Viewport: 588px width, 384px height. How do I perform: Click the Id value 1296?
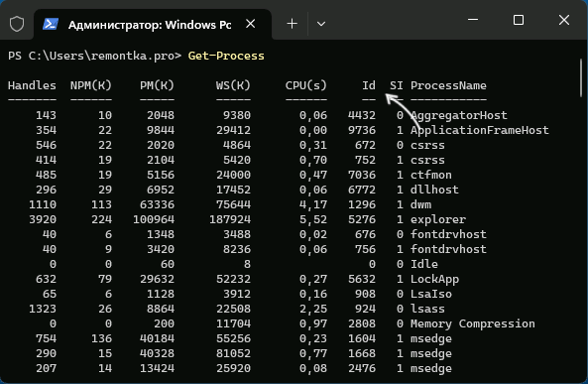[362, 204]
